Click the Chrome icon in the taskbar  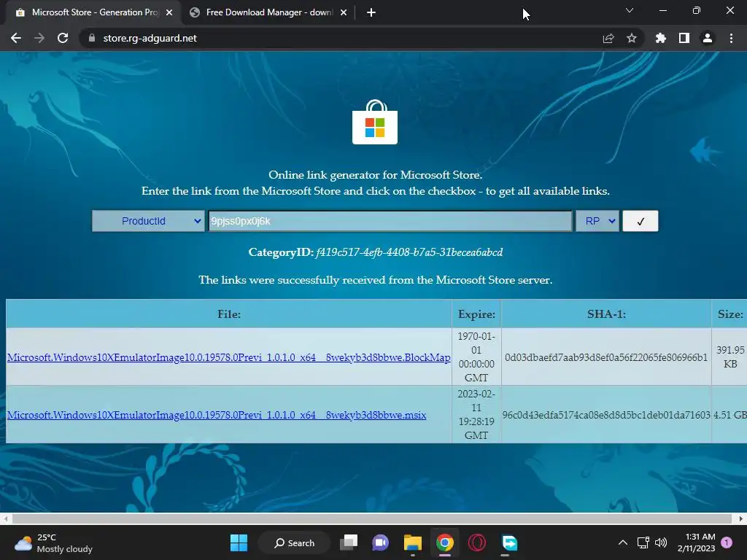[x=444, y=542]
